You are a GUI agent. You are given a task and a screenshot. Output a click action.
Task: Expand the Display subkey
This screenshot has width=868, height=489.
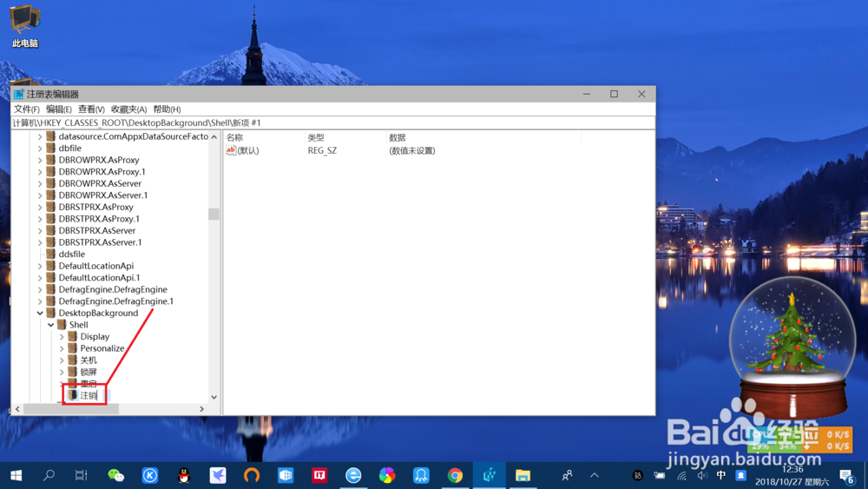coord(62,337)
